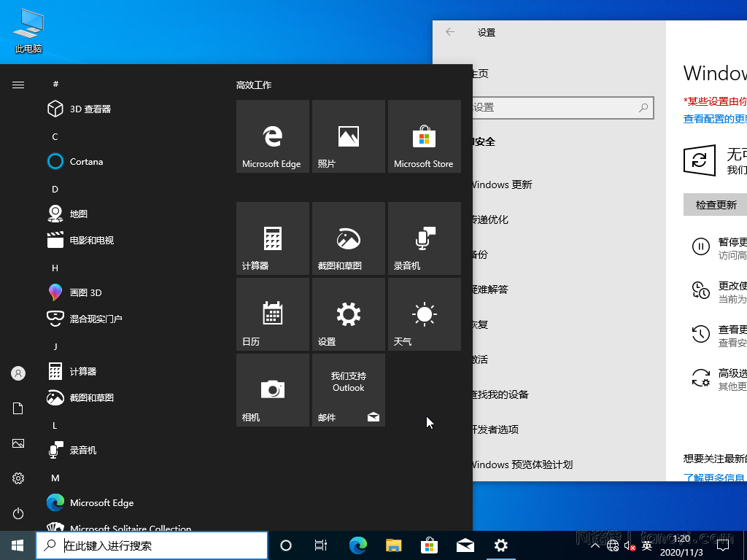Open Edge from the taskbar
Screen dimensions: 747x560
pyautogui.click(x=357, y=545)
